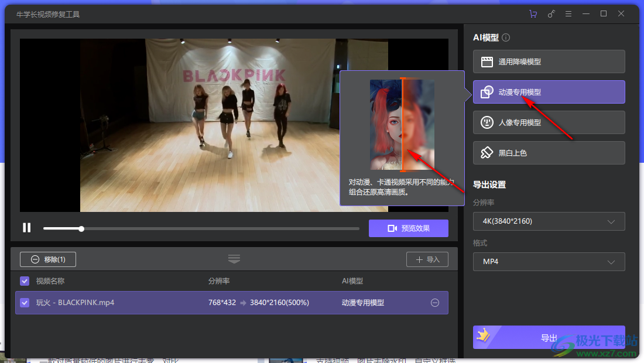This screenshot has height=363, width=644.
Task: Click the remove icon in the video row
Action: [434, 303]
